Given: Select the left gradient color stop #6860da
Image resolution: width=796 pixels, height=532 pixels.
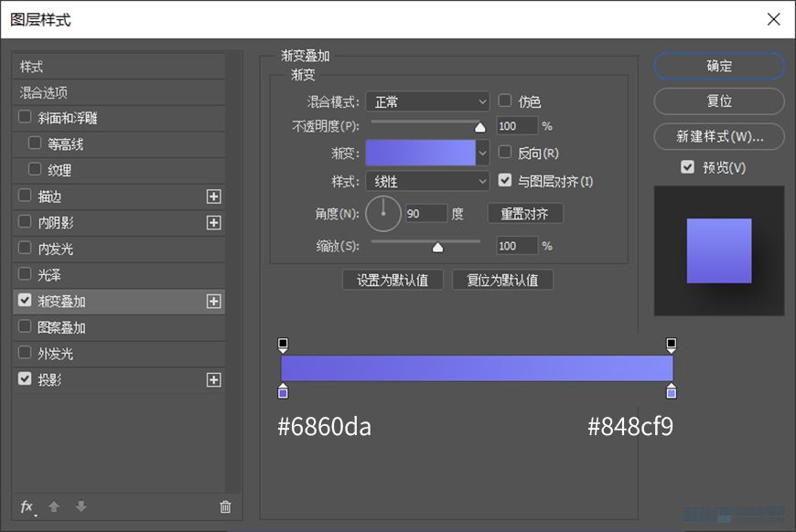Looking at the screenshot, I should click(283, 391).
